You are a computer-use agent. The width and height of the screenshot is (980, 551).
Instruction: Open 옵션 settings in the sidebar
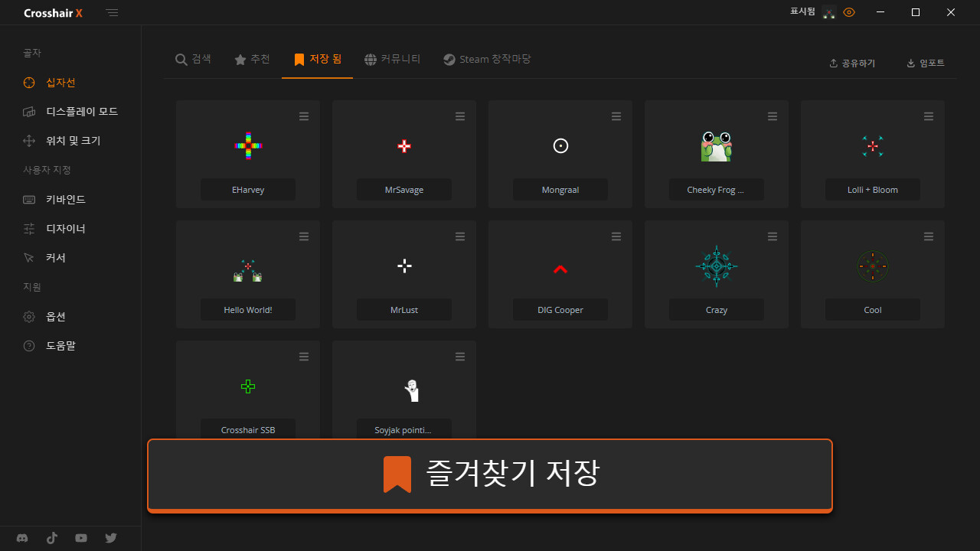(55, 317)
